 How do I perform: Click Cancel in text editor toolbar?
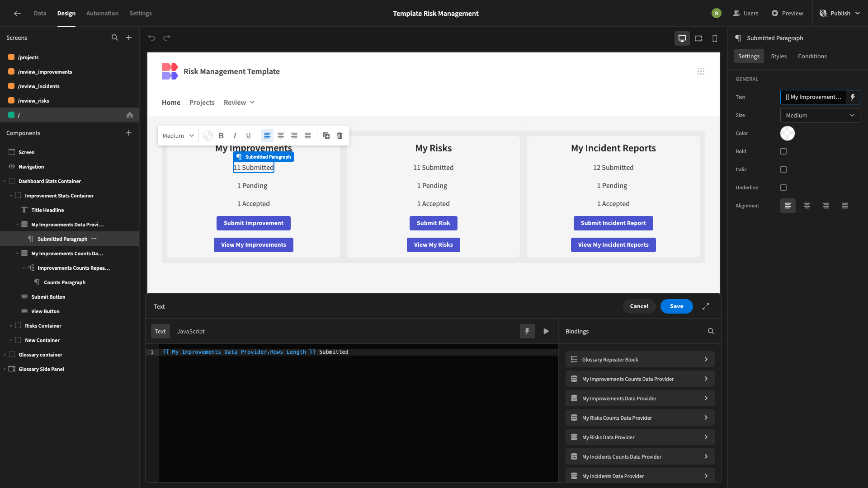coord(639,306)
